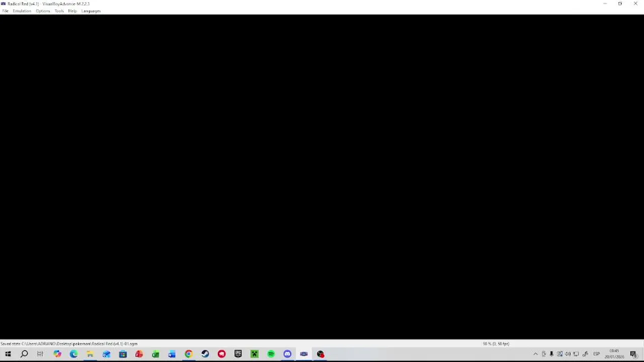The height and width of the screenshot is (362, 644).
Task: Open the Options menu
Action: [43, 11]
